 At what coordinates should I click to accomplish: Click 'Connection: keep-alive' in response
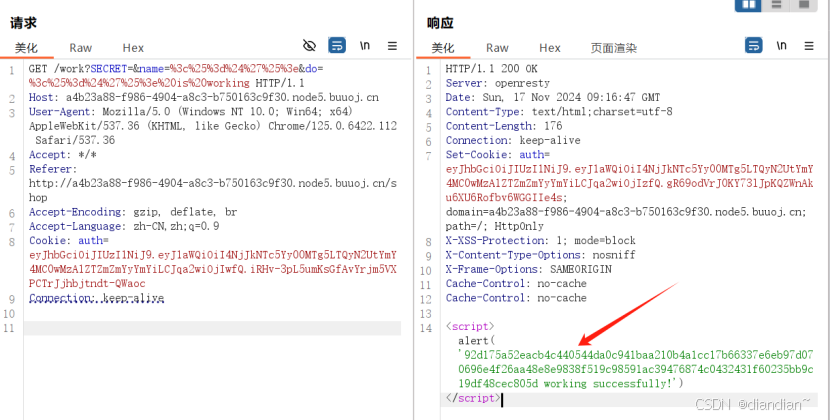point(512,141)
